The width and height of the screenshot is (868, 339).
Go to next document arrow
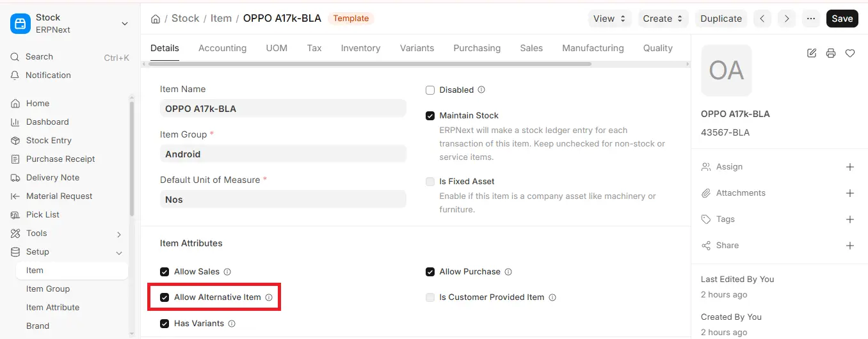point(787,19)
